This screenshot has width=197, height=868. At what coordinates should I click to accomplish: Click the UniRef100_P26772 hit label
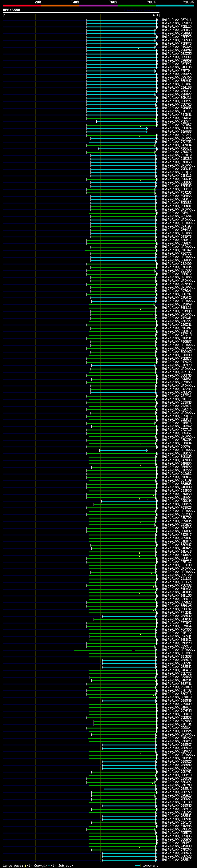[x=176, y=253]
